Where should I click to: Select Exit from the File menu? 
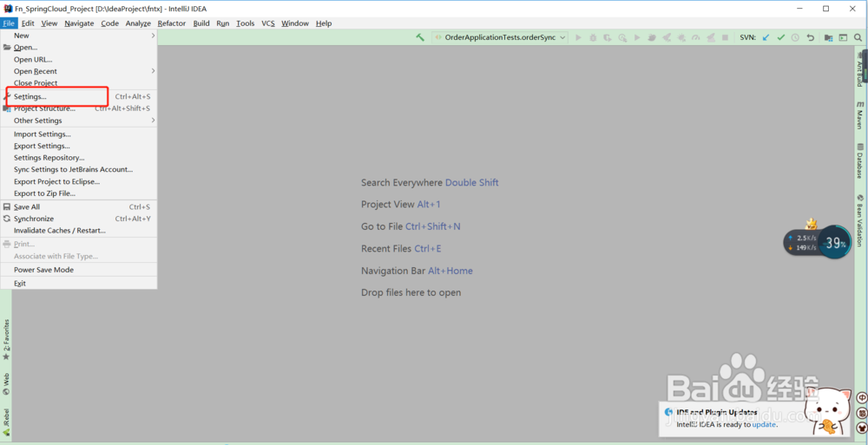(79, 284)
